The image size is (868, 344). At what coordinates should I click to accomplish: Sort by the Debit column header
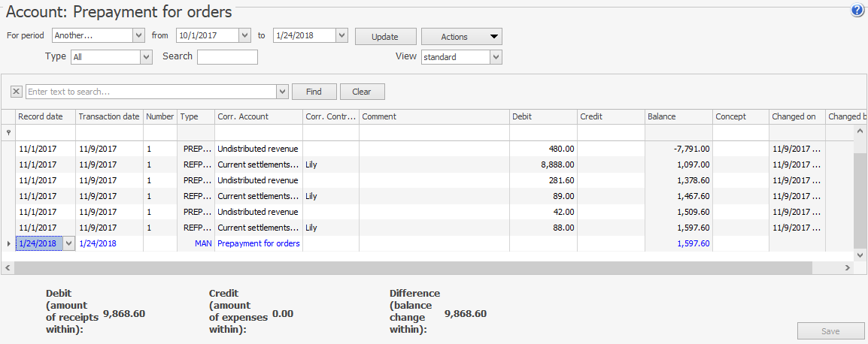542,116
